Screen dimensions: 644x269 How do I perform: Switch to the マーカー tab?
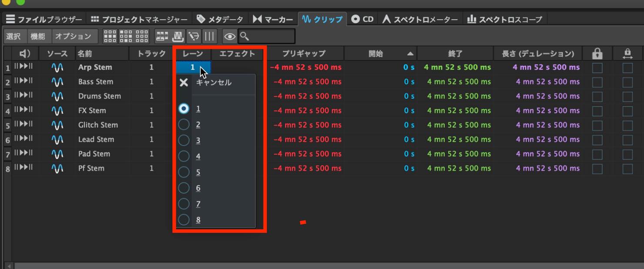coord(273,19)
